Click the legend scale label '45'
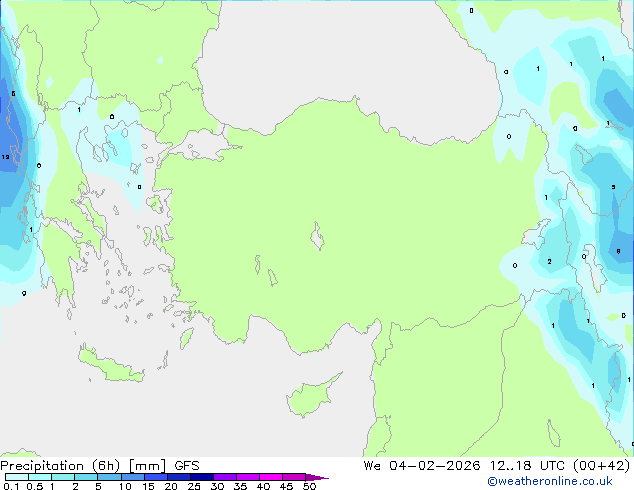The width and height of the screenshot is (634, 490). pyautogui.click(x=286, y=486)
